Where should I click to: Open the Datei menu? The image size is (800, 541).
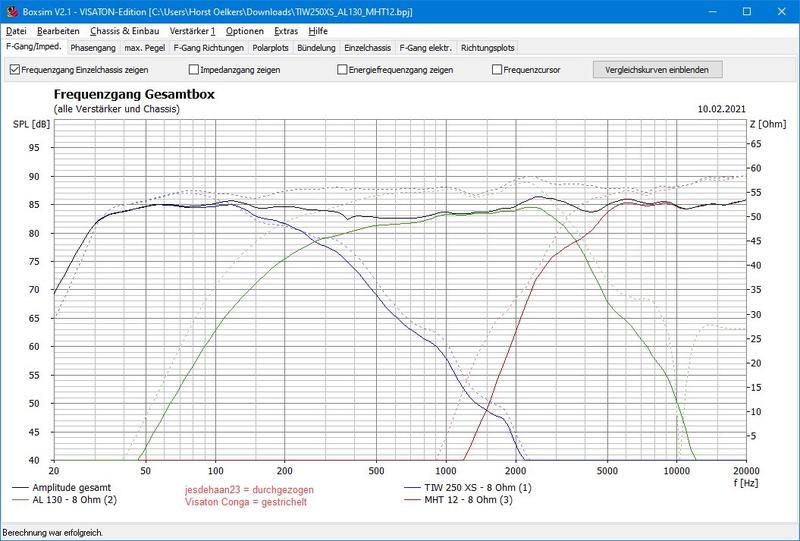(16, 31)
